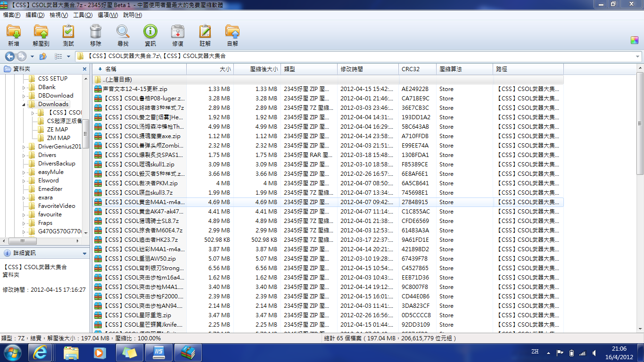Image resolution: width=644 pixels, height=362 pixels.
Task: Select file 【CSS】CSOL重狙AW50.zip
Action: tap(328, 258)
